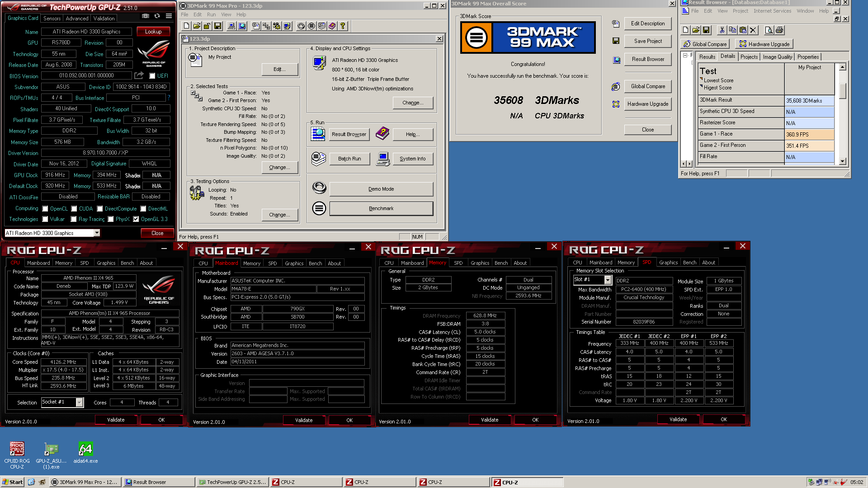Click the Cut scissors icon in Result Browser

pos(722,30)
